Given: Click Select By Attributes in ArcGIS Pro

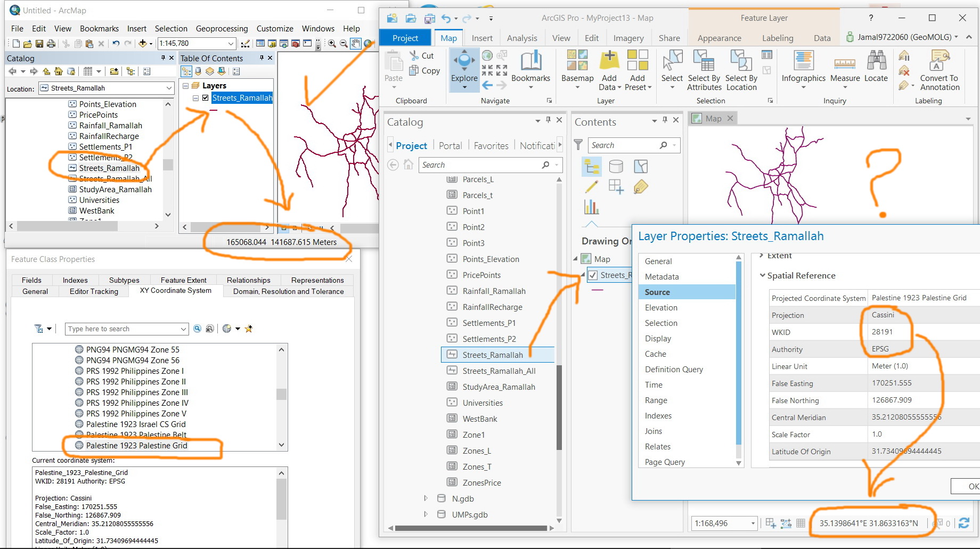Looking at the screenshot, I should point(704,70).
